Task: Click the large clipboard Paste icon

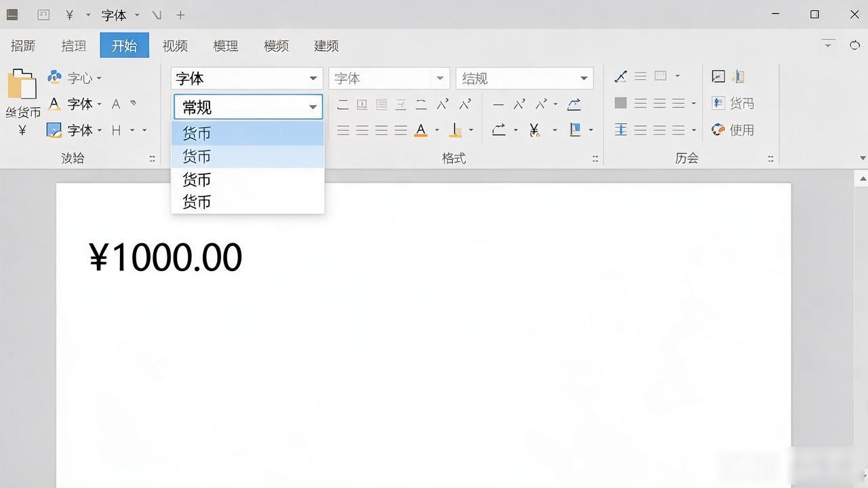Action: (x=22, y=85)
